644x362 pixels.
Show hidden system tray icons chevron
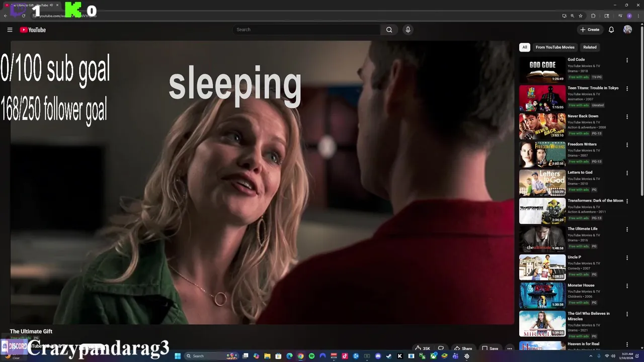click(x=591, y=356)
